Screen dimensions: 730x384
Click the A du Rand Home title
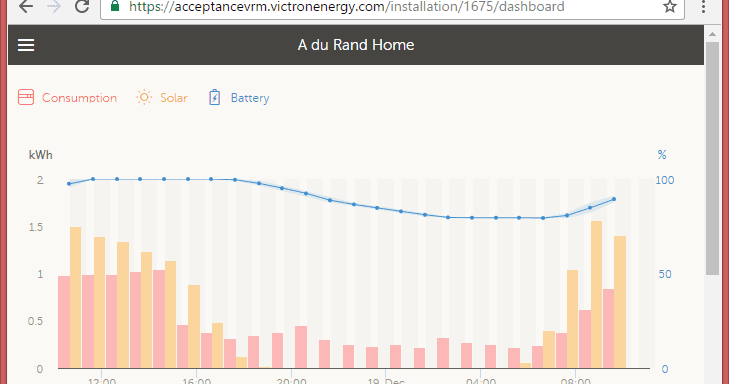point(356,45)
